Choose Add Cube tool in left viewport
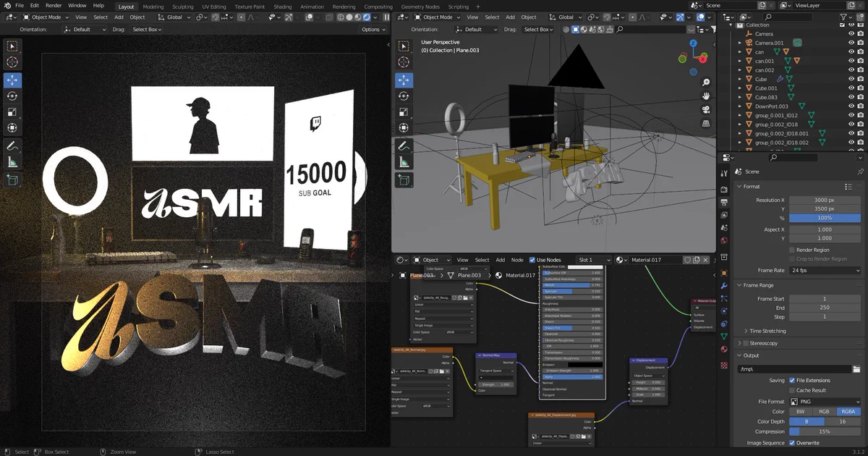Image resolution: width=868 pixels, height=456 pixels. click(x=12, y=180)
